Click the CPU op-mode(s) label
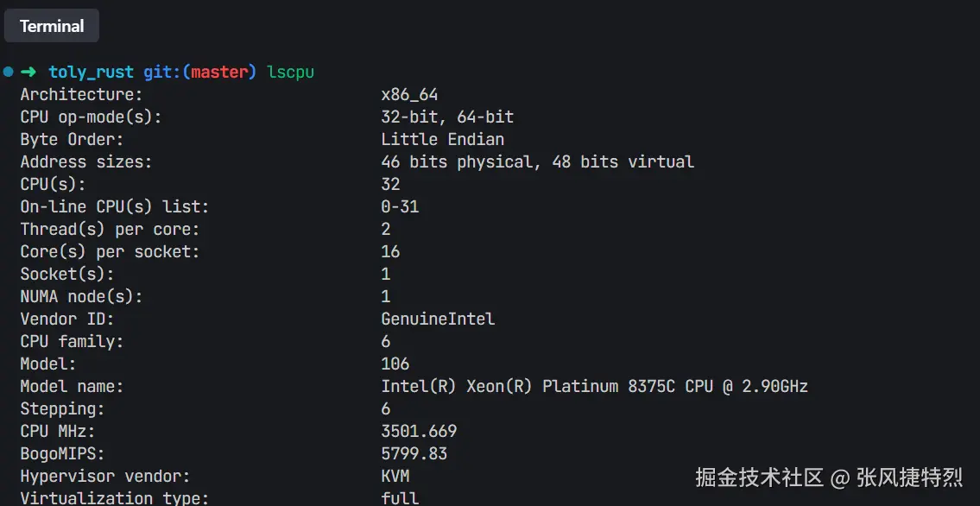Screen dimensions: 980x506 point(91,117)
